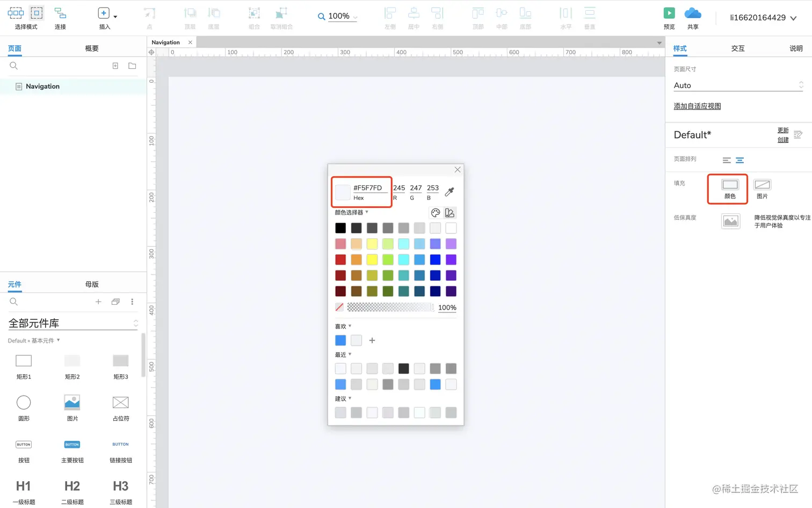Click the 组合 group toolbar icon
This screenshot has height=508, width=812.
click(x=254, y=13)
